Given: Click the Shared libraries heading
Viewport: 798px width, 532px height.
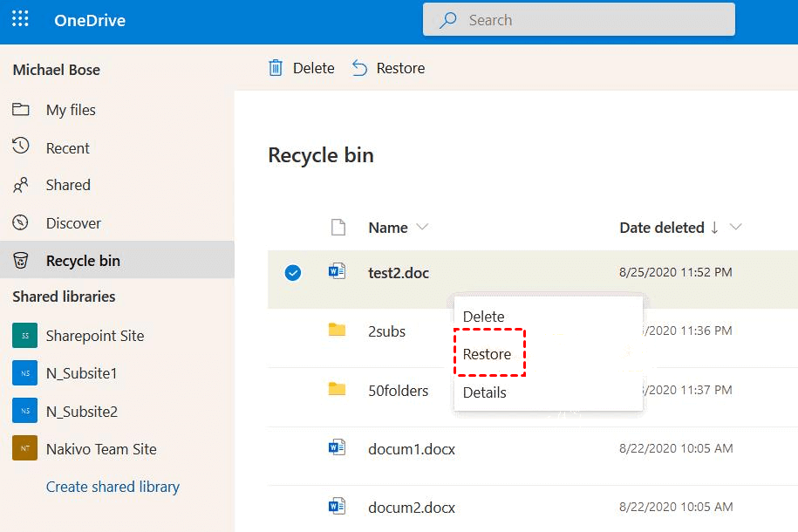Looking at the screenshot, I should (64, 297).
